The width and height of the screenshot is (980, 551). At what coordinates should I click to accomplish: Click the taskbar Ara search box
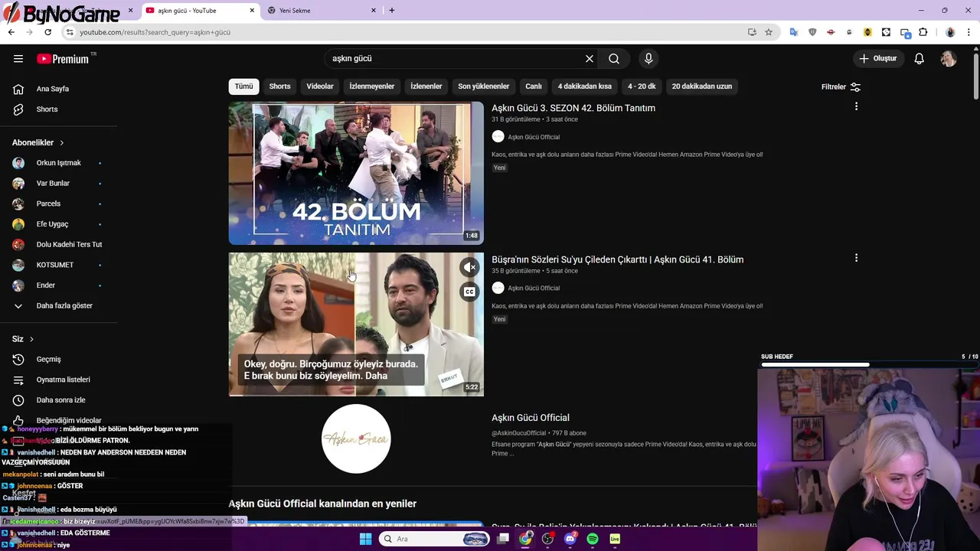coord(434,539)
